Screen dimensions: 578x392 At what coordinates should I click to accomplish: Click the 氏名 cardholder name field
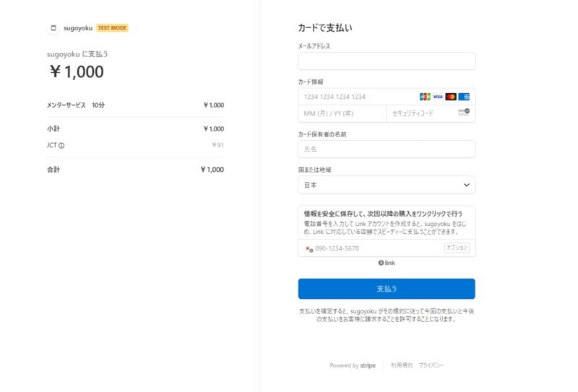pos(386,149)
